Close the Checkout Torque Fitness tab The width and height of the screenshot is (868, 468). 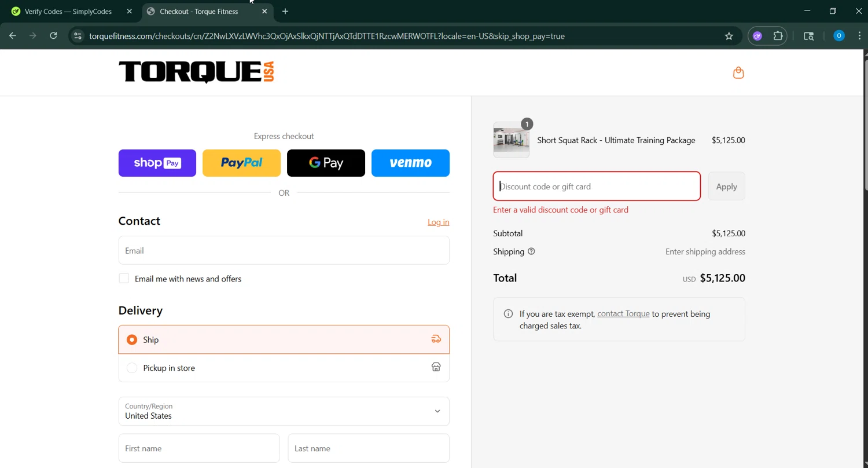[x=264, y=12]
